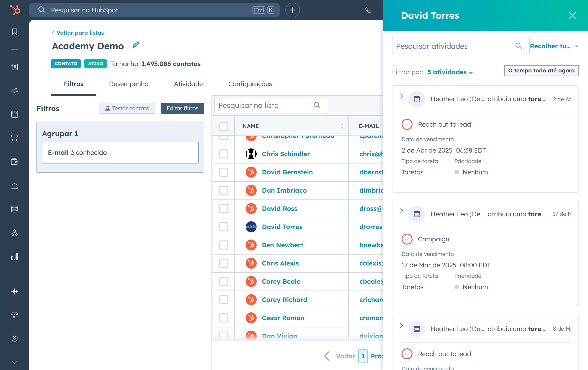Check the box for David Torres
Image resolution: width=588 pixels, height=370 pixels.
pos(224,227)
